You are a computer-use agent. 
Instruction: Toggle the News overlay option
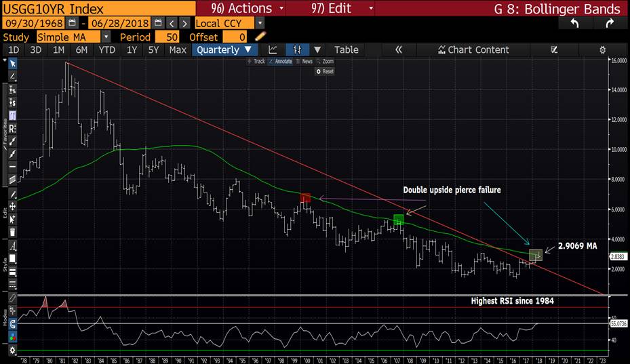coord(306,61)
